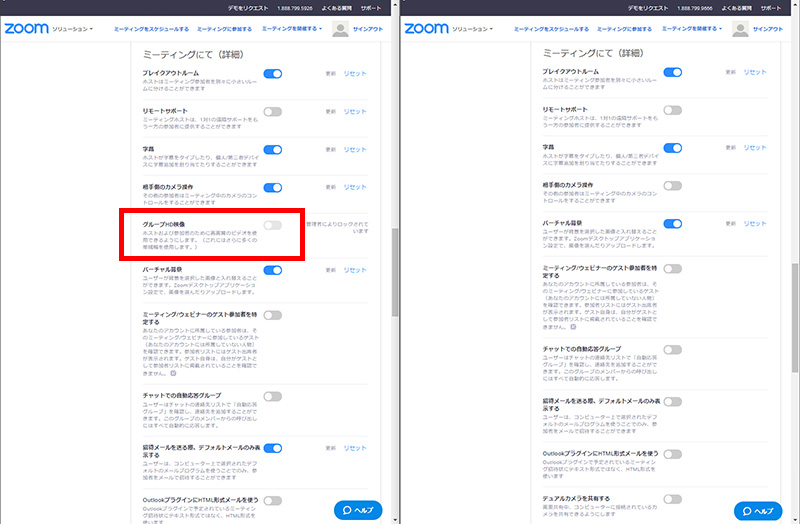Click the info icon under the guest participants text, right window
Screen dimensions: 800x524
tap(572, 327)
